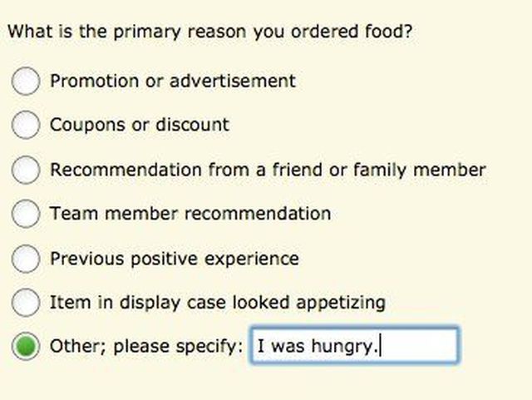The image size is (532, 400).
Task: Click the 'Recommendation from a friend or family member' label
Action: tap(268, 170)
